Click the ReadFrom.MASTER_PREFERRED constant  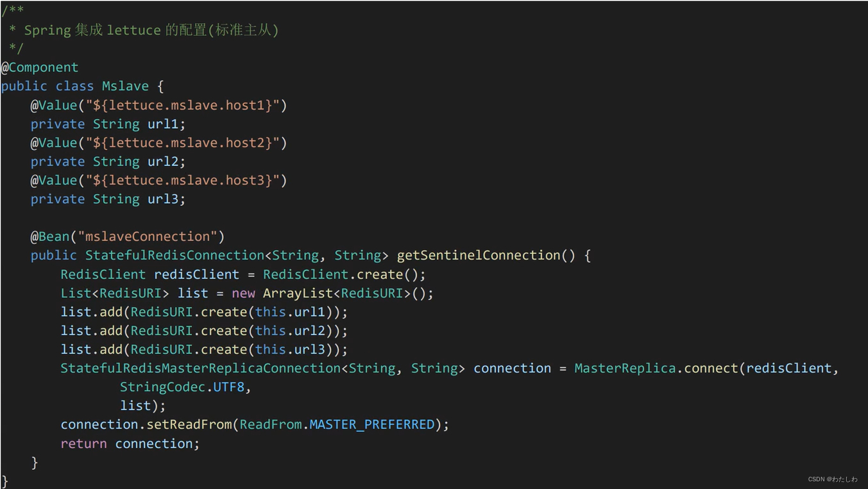click(x=337, y=424)
